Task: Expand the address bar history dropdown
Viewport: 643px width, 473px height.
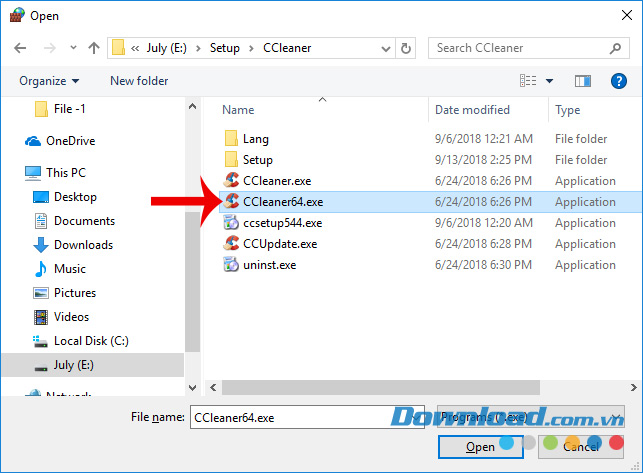Action: (385, 49)
